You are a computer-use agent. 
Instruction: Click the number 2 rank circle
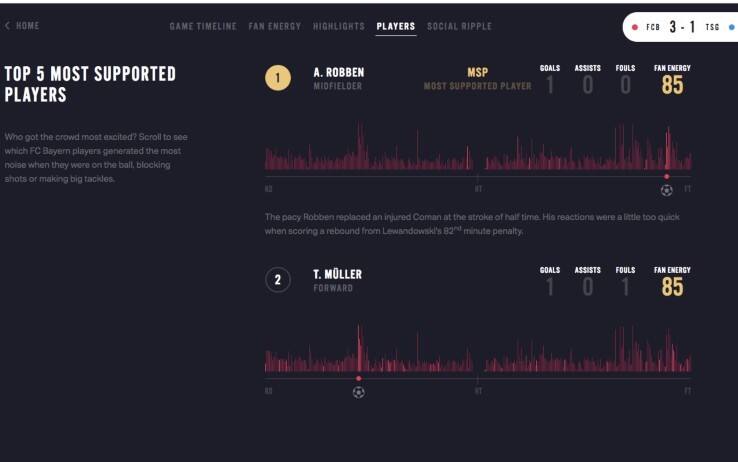point(278,280)
